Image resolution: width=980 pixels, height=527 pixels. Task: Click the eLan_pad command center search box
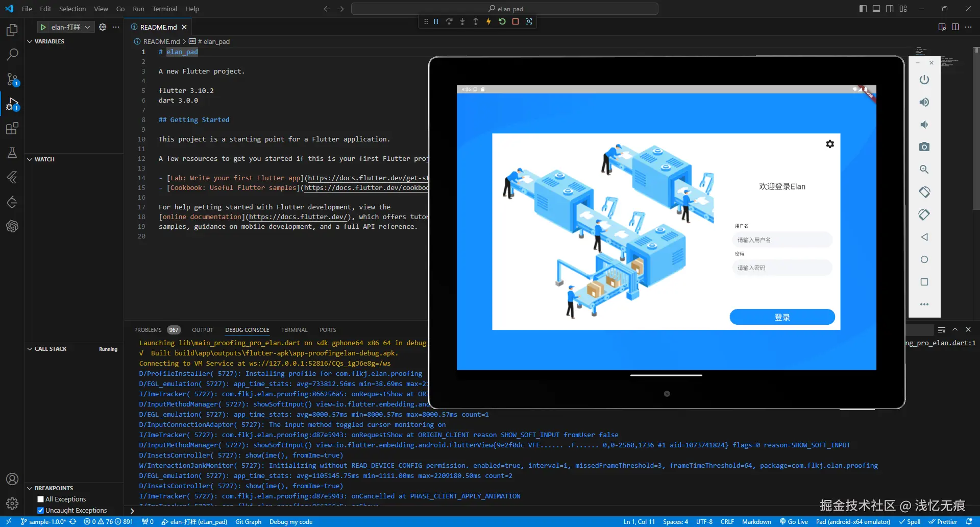[x=505, y=9]
